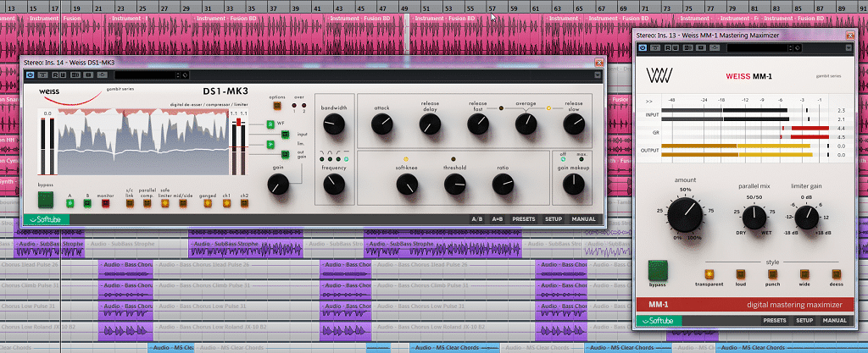The height and width of the screenshot is (353, 868).
Task: Select the wide style in MM-1
Action: (x=804, y=273)
